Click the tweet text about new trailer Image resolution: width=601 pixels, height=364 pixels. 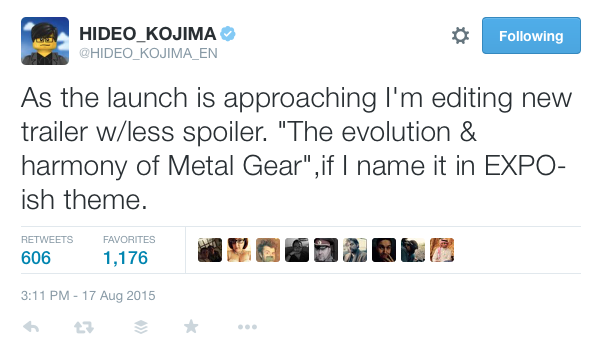296,149
